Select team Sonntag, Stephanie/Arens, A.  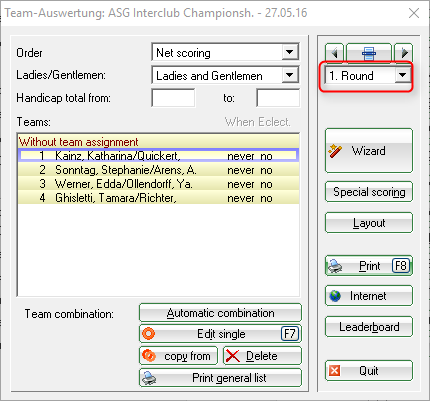click(159, 170)
